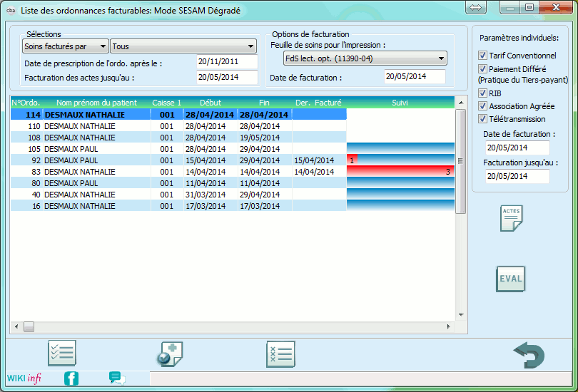
Task: Click the 'Début' column header
Action: (211, 103)
